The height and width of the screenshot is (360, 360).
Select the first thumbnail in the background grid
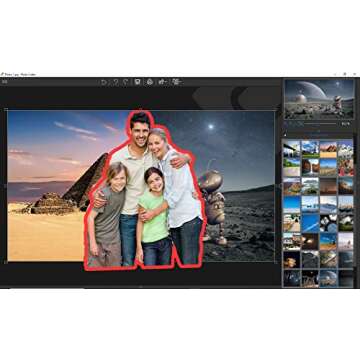tap(292, 149)
